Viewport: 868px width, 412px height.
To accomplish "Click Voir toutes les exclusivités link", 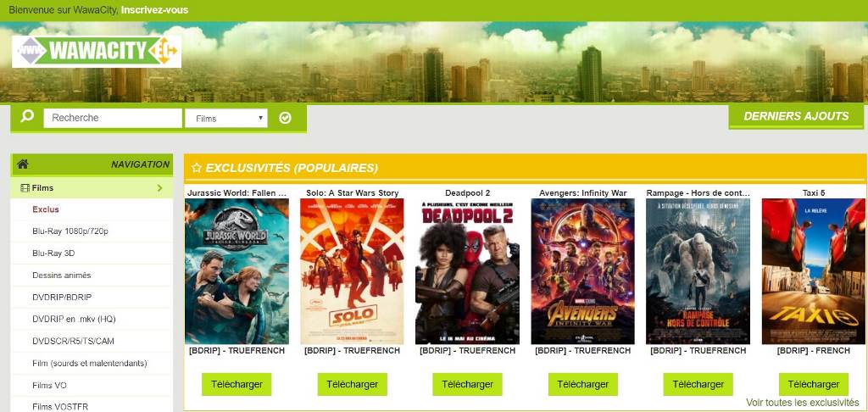I will 803,403.
